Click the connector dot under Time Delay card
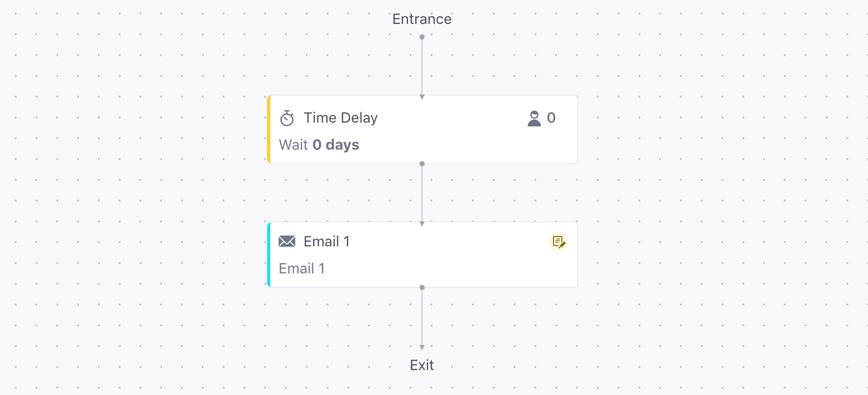This screenshot has height=395, width=868. (422, 164)
